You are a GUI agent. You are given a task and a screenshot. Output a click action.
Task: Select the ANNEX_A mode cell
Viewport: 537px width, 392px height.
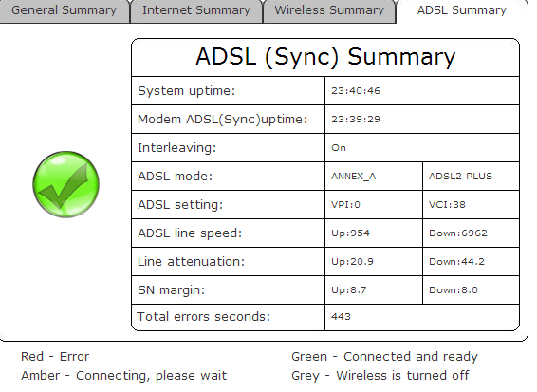374,177
